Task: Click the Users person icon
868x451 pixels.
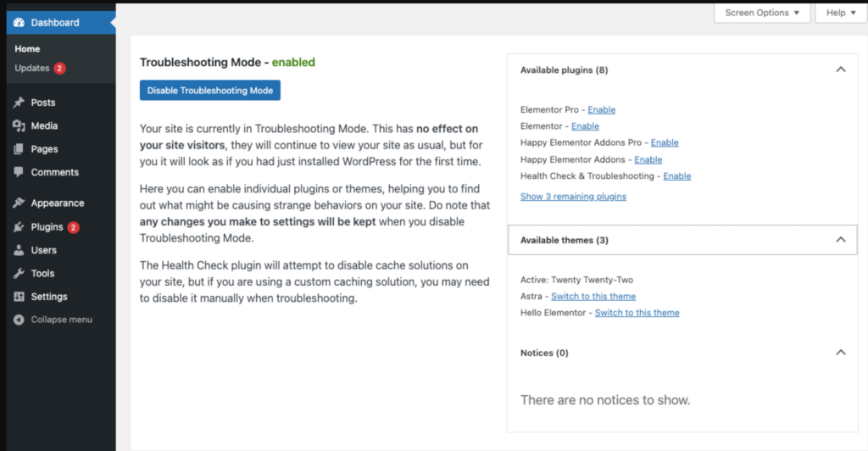Action: [19, 250]
